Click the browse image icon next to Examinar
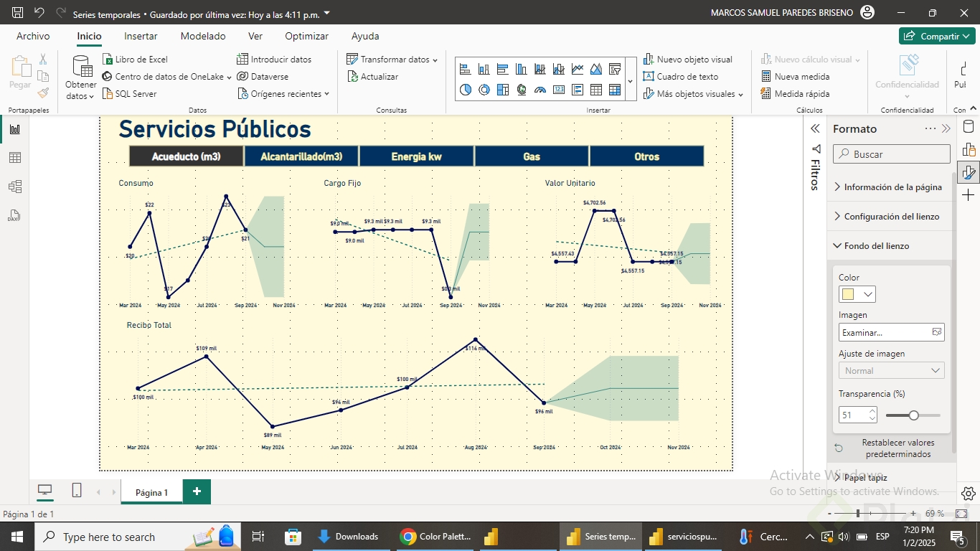Viewport: 980px width, 551px height. point(936,332)
